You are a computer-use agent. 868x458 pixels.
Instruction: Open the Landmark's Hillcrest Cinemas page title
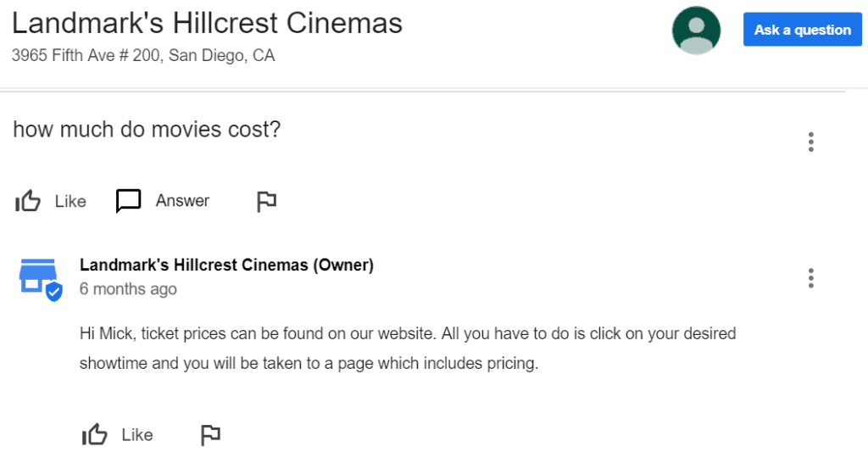[x=208, y=24]
